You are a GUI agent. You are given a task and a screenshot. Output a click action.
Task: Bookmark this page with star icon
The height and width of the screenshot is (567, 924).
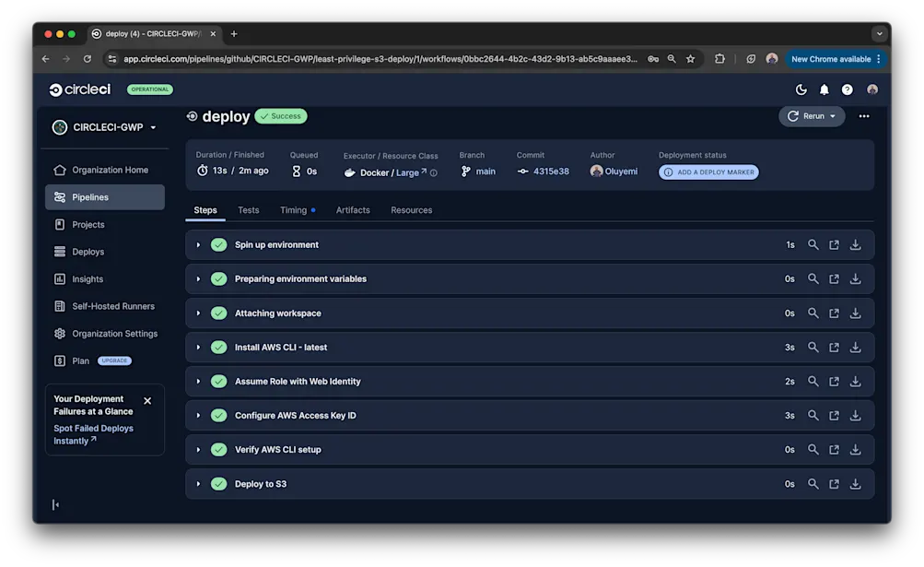click(x=691, y=59)
